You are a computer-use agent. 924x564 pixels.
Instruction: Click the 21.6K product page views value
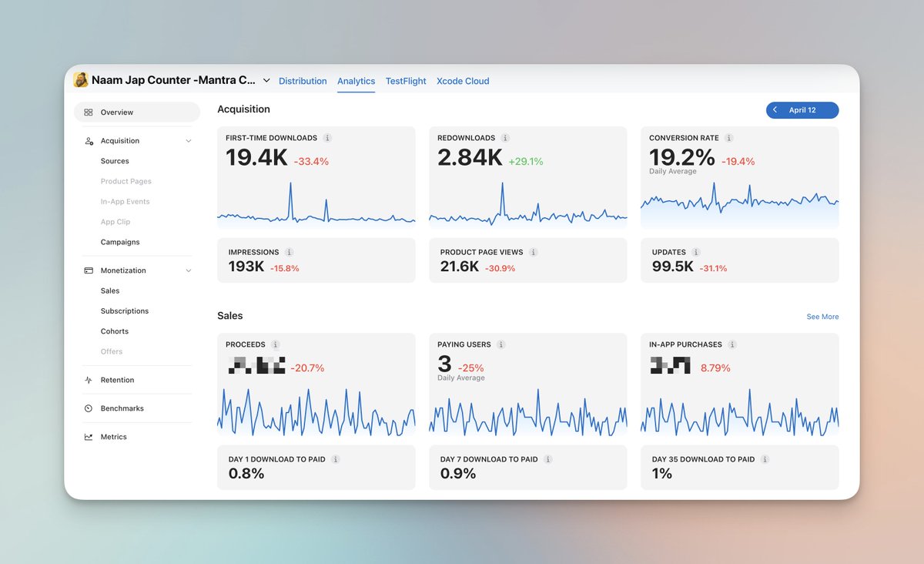[460, 267]
